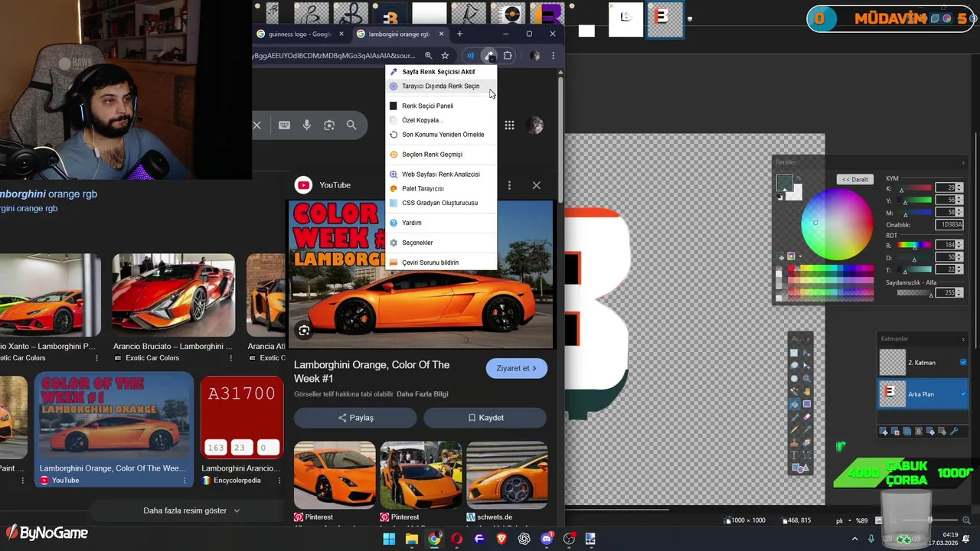Image resolution: width=980 pixels, height=551 pixels.
Task: Open palette options dropdown arrow in Renkler
Action: tap(800, 256)
